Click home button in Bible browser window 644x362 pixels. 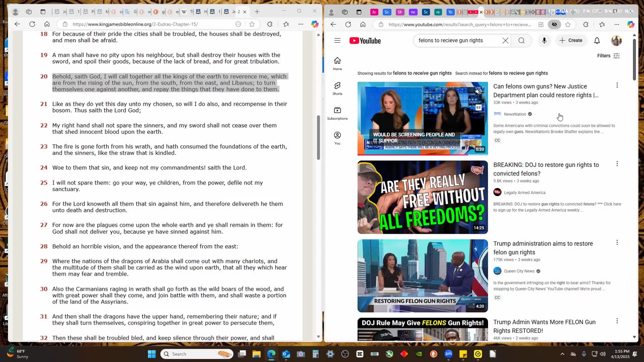pyautogui.click(x=47, y=24)
